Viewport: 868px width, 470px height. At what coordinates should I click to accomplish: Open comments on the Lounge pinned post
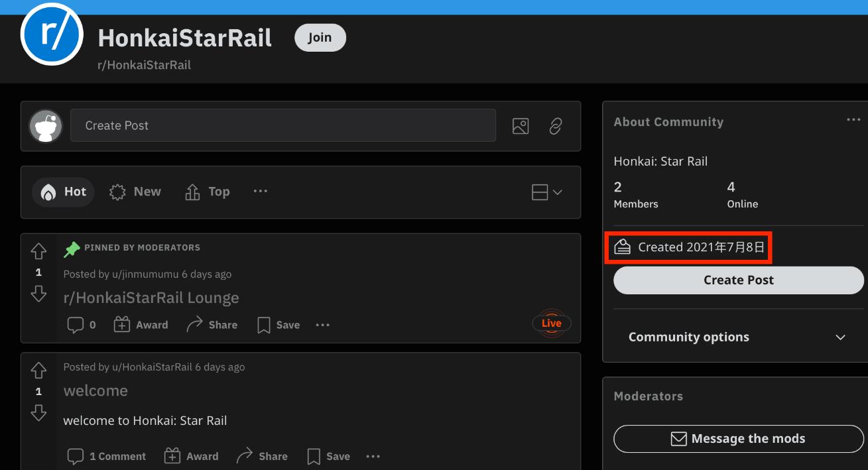click(x=82, y=325)
